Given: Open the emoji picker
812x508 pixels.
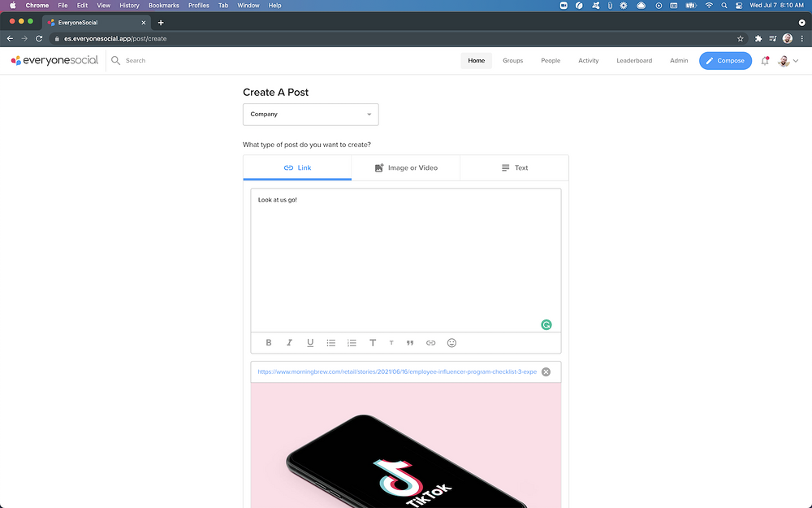Looking at the screenshot, I should click(x=451, y=343).
